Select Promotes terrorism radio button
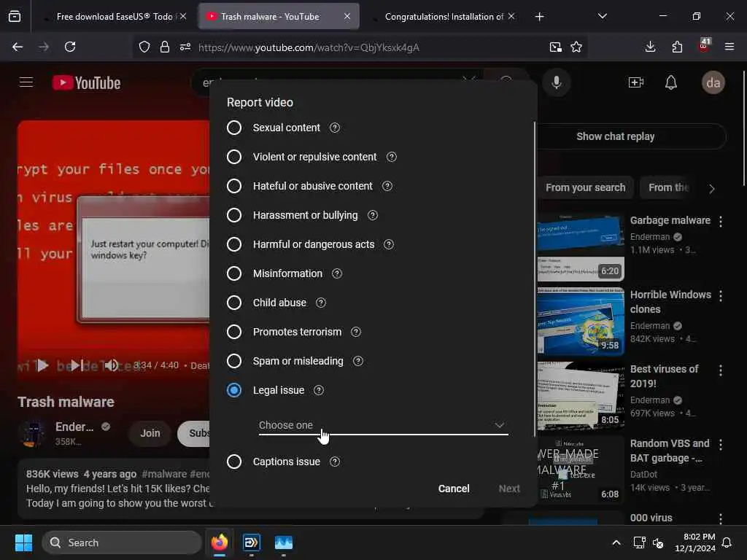747x560 pixels. click(234, 332)
